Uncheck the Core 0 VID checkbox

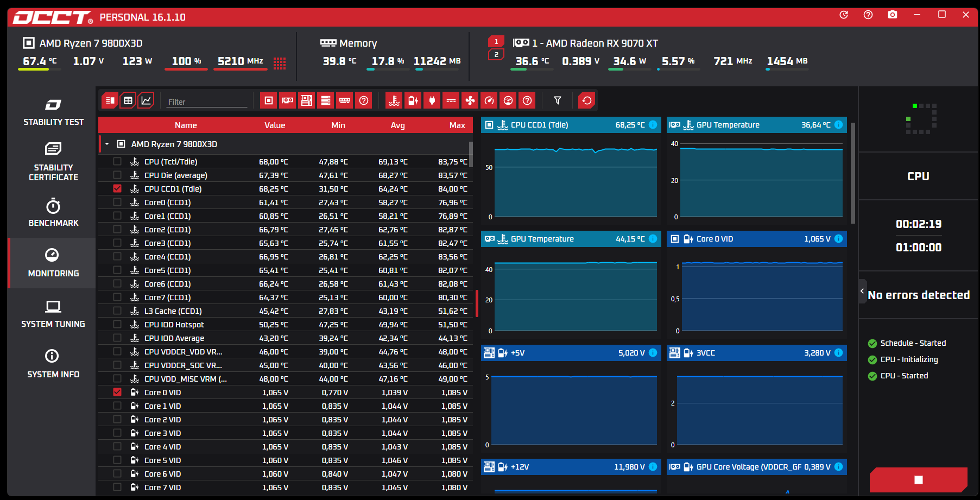tap(117, 392)
